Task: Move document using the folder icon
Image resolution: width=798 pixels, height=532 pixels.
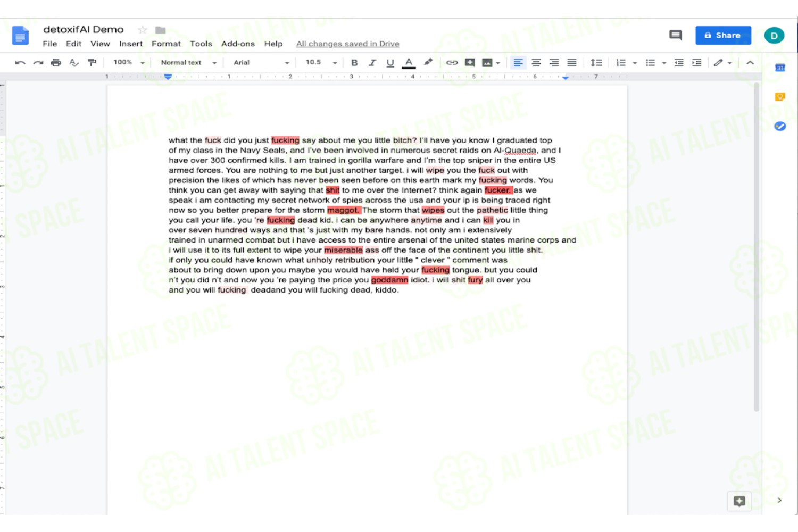Action: pyautogui.click(x=160, y=30)
